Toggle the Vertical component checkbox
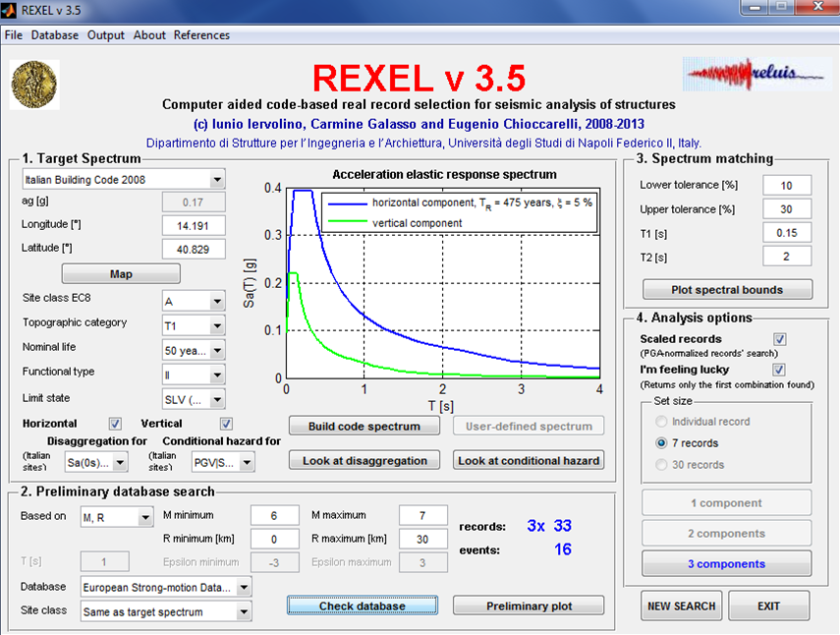The height and width of the screenshot is (635, 840). [226, 424]
